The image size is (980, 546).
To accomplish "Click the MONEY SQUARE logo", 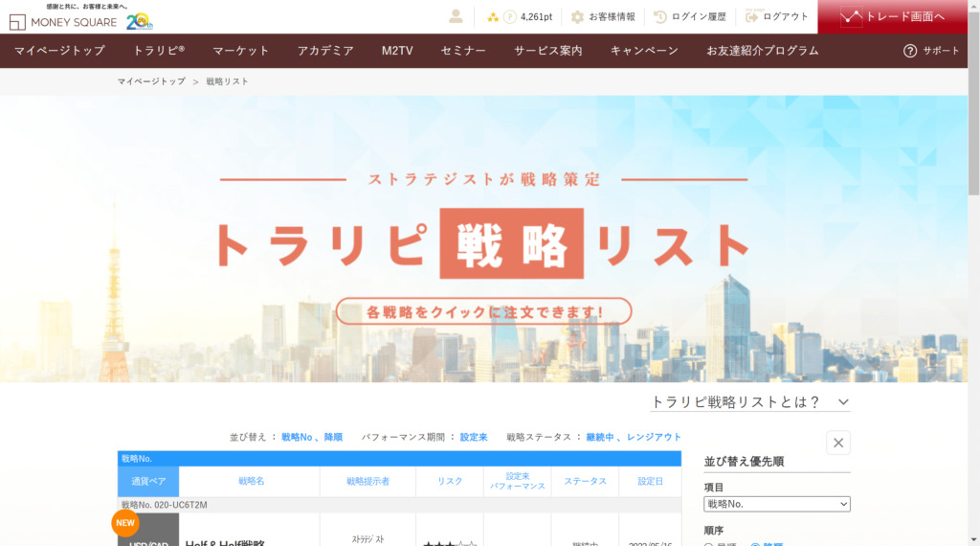I will (63, 22).
